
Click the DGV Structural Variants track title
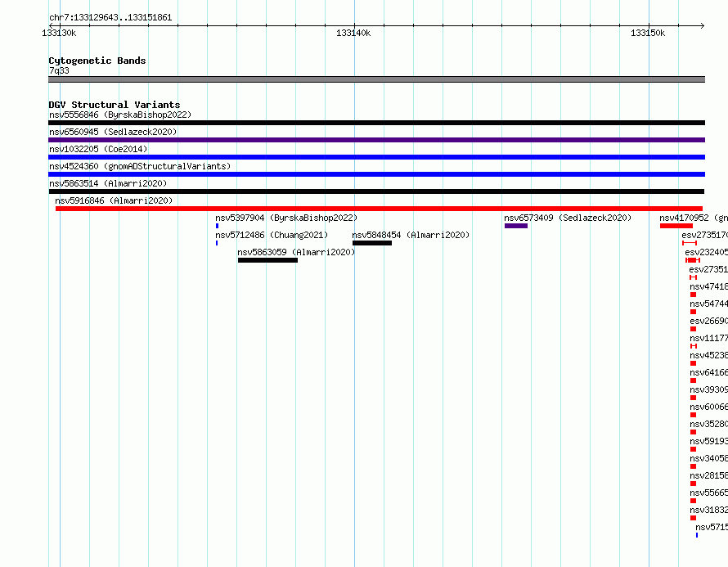115,105
